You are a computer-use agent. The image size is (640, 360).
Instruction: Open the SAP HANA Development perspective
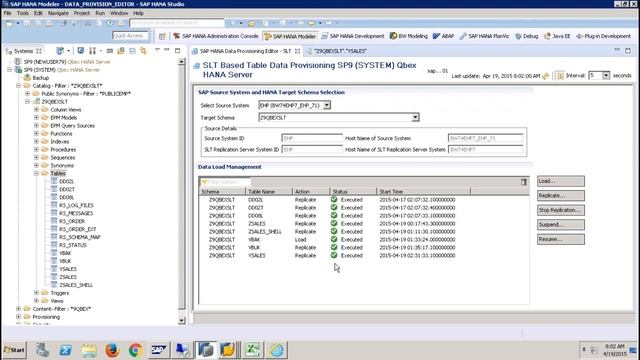click(x=353, y=36)
